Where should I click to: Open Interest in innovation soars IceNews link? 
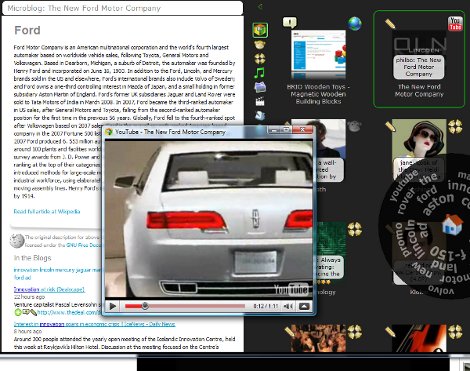pos(94,324)
